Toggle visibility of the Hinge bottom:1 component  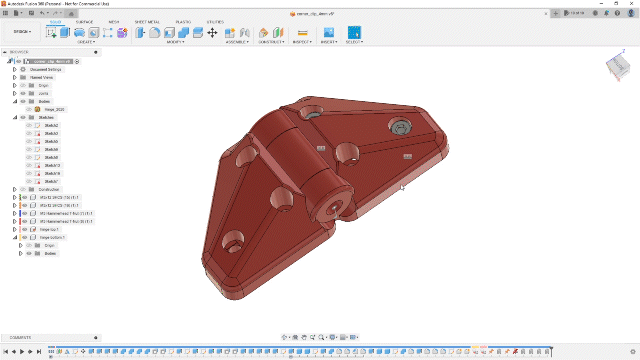25,237
